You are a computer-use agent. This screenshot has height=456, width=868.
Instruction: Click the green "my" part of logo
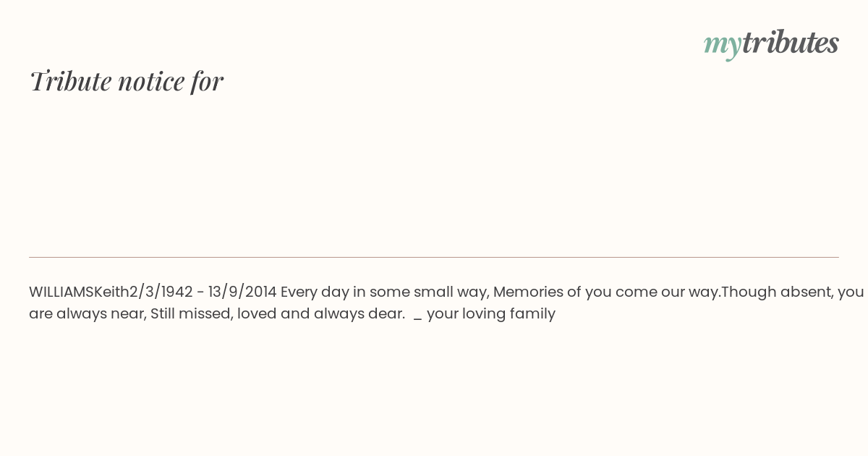[x=723, y=45]
